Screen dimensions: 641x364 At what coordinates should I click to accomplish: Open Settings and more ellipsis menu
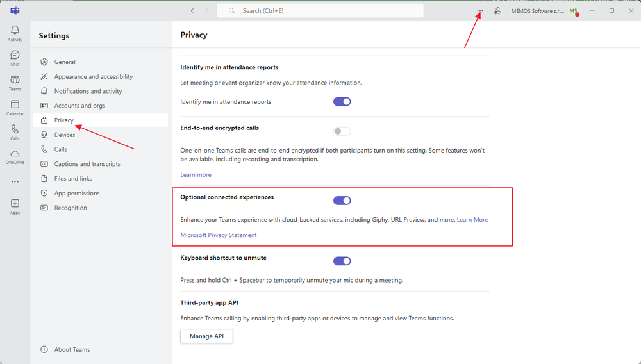tap(479, 11)
